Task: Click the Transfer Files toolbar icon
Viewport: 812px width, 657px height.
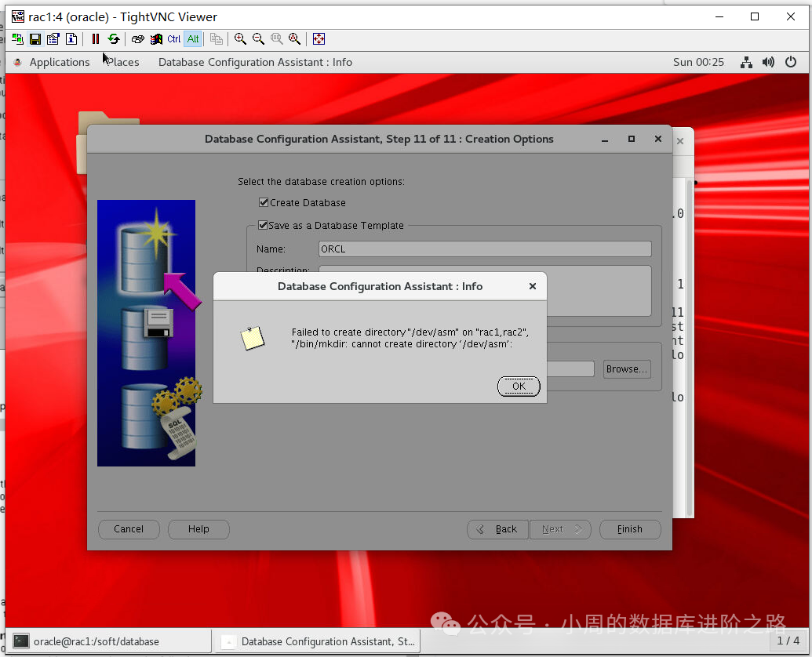Action: [x=217, y=38]
